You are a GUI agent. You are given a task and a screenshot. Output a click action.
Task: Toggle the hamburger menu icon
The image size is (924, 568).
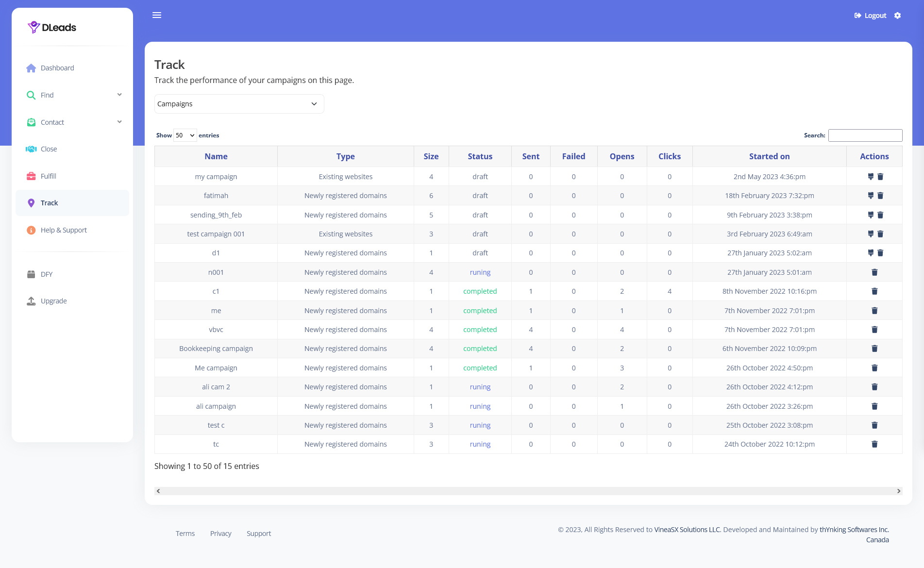tap(157, 15)
